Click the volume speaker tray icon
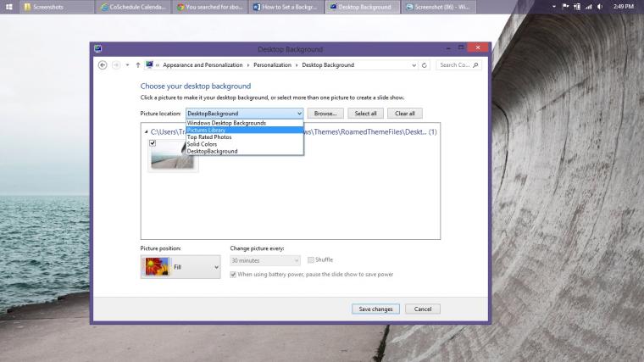Screen dimensions: 644x362 (600, 7)
